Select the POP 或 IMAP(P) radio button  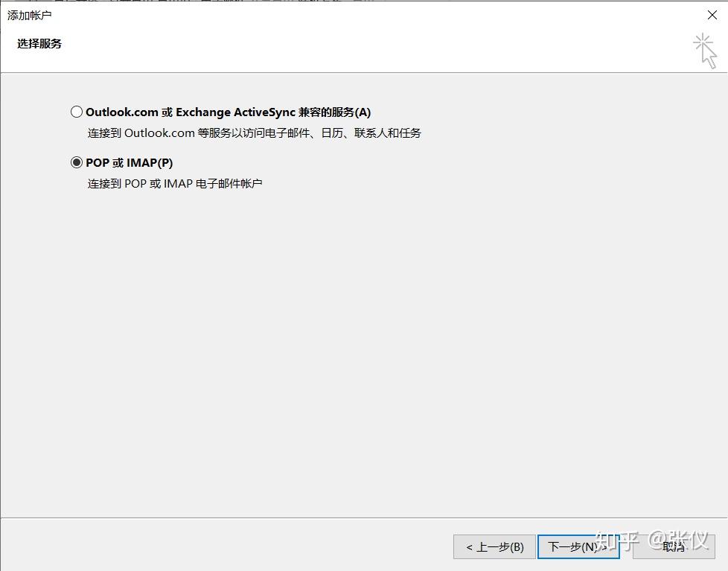click(x=77, y=162)
